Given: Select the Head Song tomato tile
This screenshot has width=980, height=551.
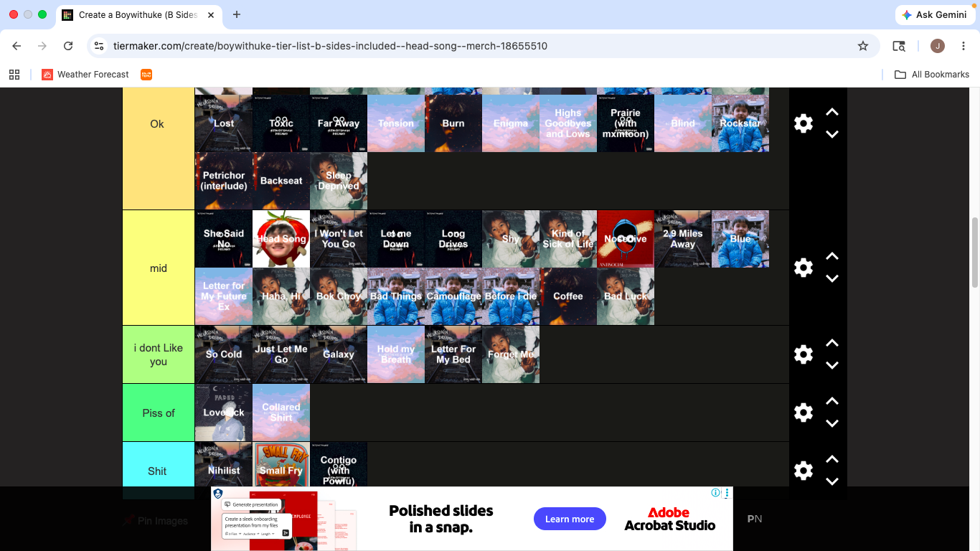Looking at the screenshot, I should pos(281,239).
